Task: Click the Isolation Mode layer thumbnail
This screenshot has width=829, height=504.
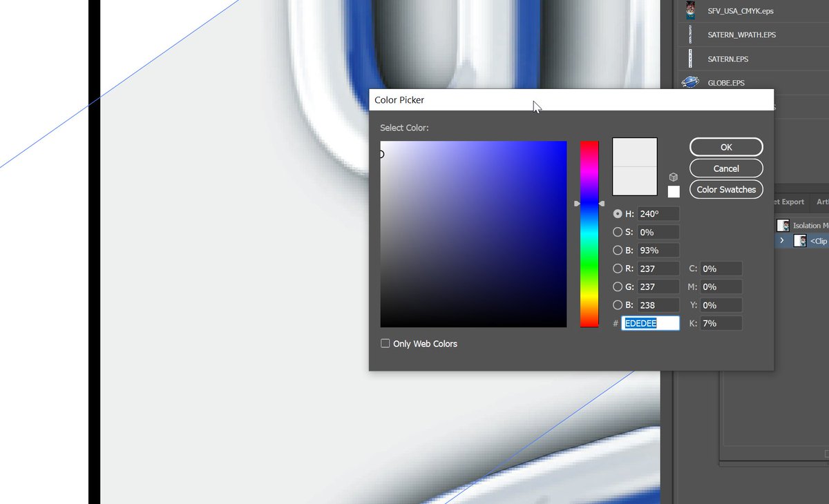Action: 783,225
